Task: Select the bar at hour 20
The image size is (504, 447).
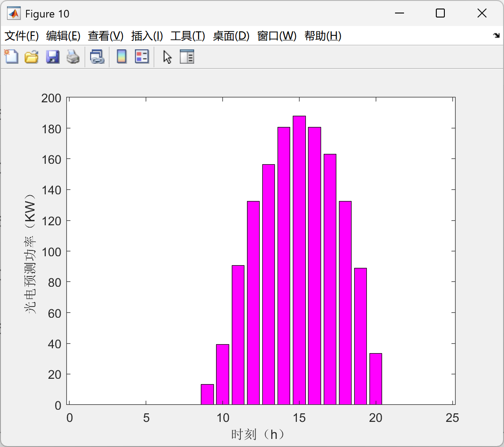Action: point(376,379)
